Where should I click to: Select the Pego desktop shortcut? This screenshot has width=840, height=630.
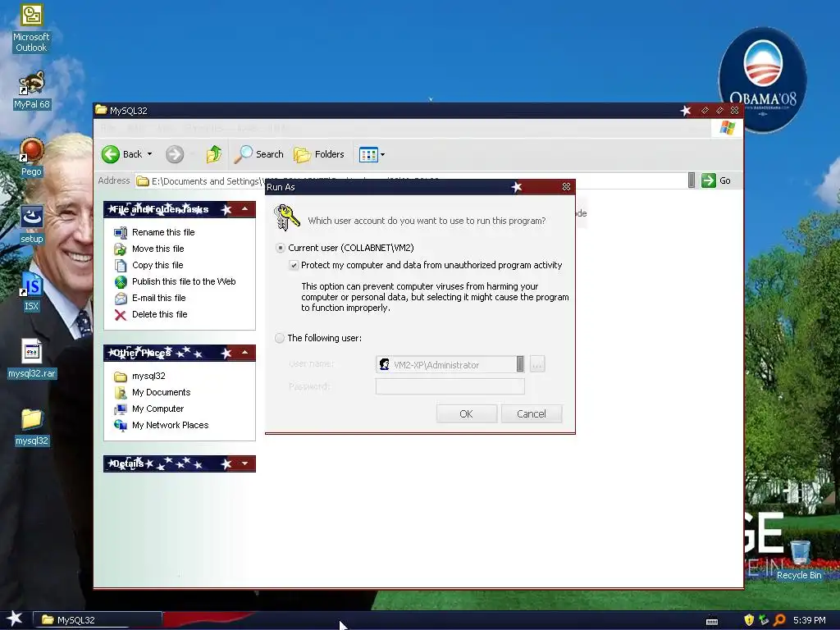pyautogui.click(x=31, y=157)
